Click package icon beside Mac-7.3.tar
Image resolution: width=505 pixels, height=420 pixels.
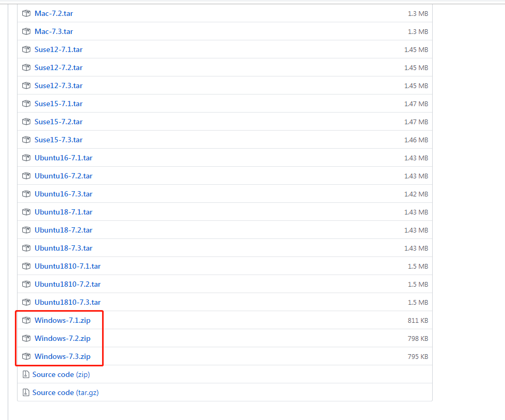pos(26,31)
